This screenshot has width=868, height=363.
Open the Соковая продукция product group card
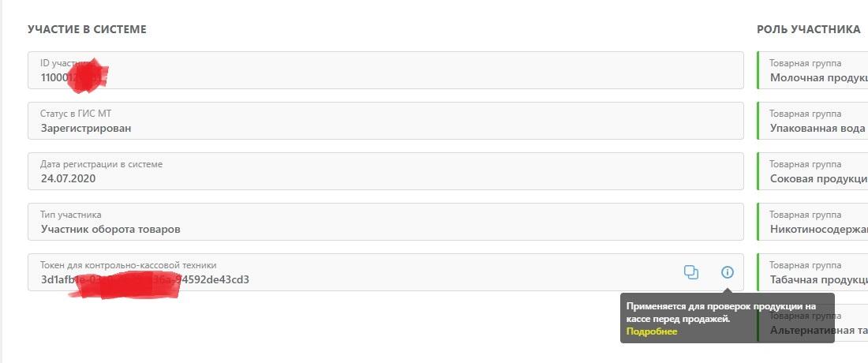(813, 171)
